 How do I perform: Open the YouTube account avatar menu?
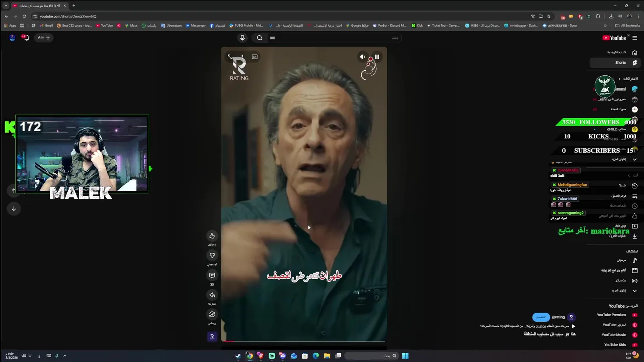tap(12, 37)
